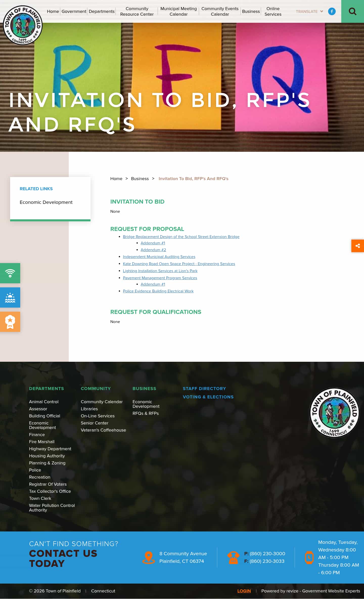Open Libraries footer link

pyautogui.click(x=89, y=409)
